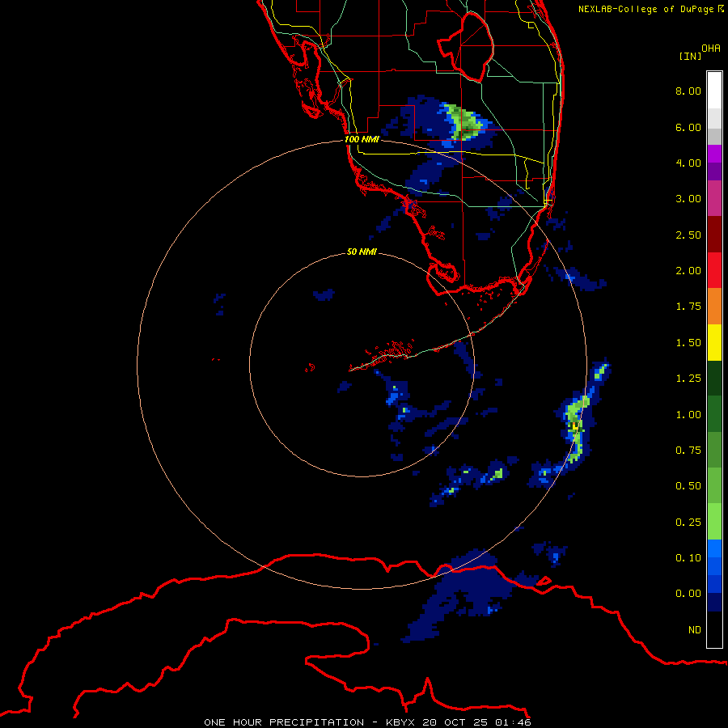Select the bright red legend swatch
728x728 pixels.
(714, 270)
